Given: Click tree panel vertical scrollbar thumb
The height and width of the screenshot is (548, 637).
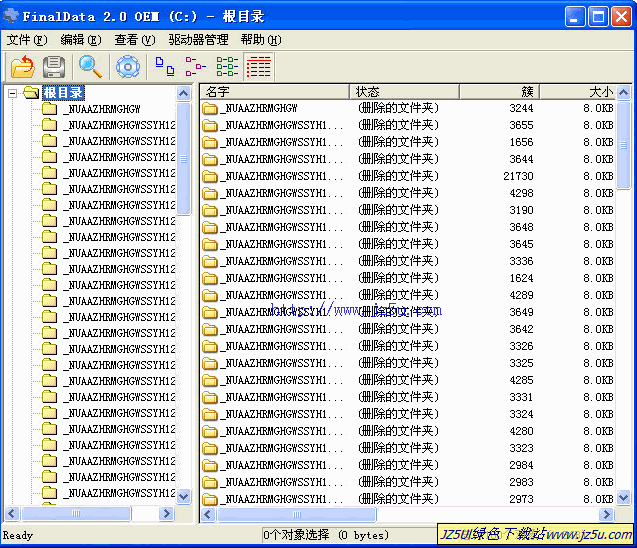Looking at the screenshot, I should pyautogui.click(x=184, y=158).
